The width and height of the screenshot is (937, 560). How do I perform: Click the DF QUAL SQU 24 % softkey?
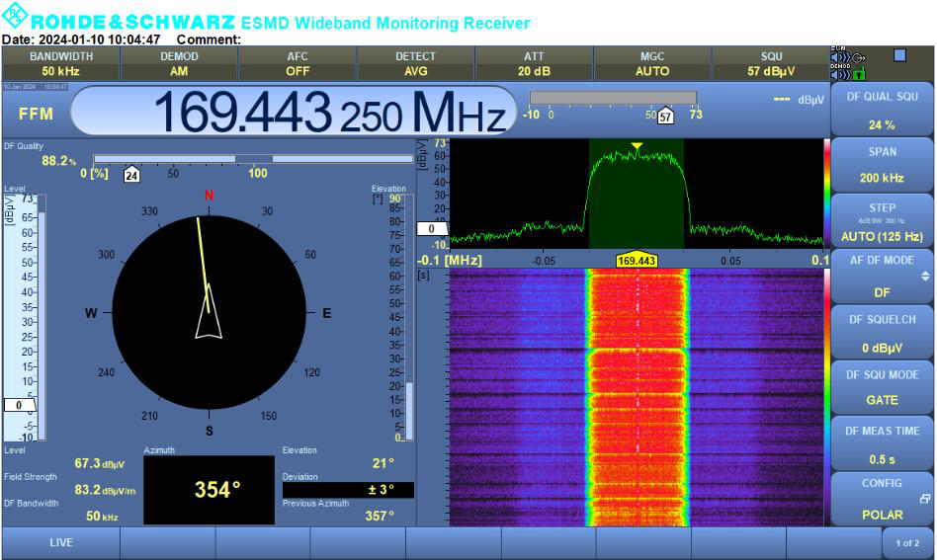point(882,110)
